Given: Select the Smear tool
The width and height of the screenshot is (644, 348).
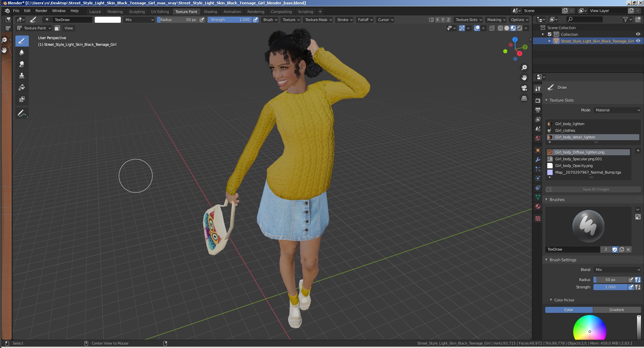Looking at the screenshot, I should click(22, 64).
